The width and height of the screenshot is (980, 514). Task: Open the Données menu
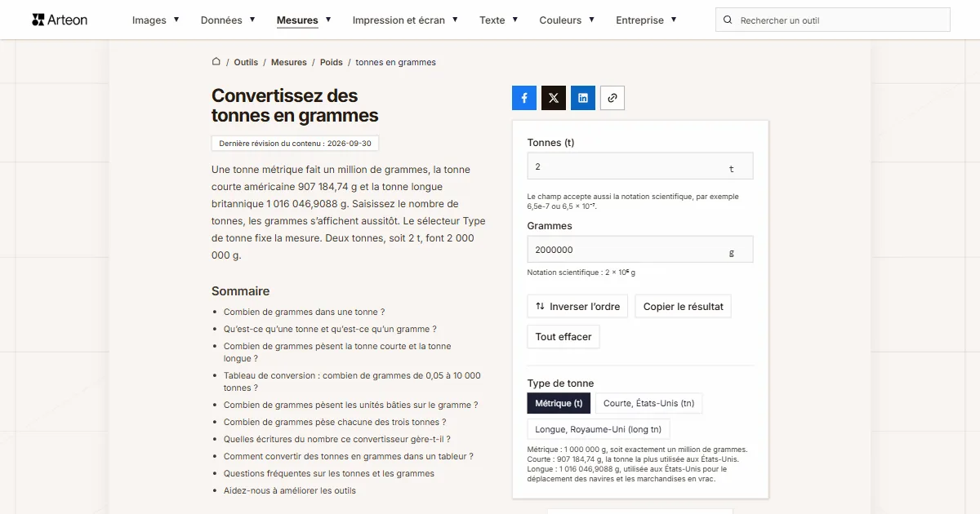click(228, 20)
